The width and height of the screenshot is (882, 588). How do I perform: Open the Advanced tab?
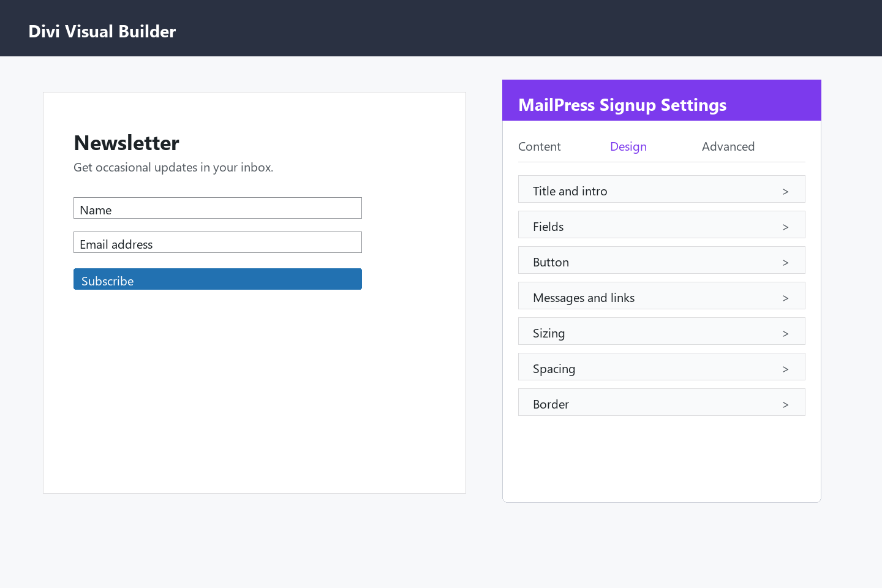728,146
